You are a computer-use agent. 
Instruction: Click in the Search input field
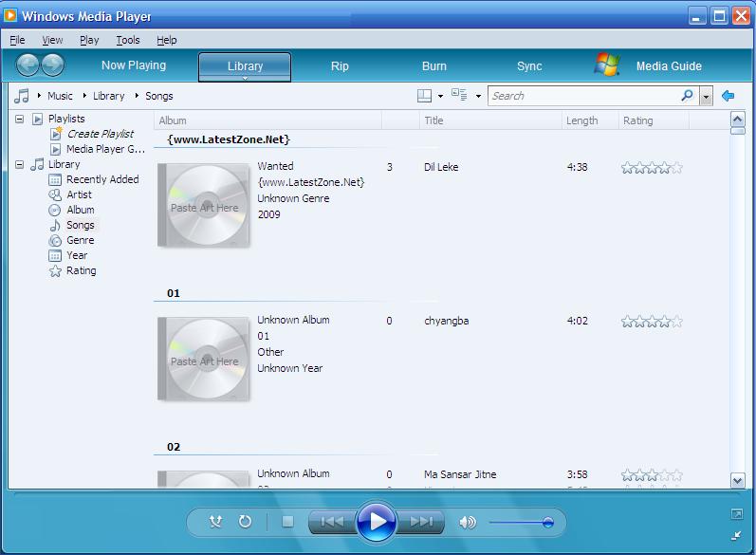[x=583, y=96]
